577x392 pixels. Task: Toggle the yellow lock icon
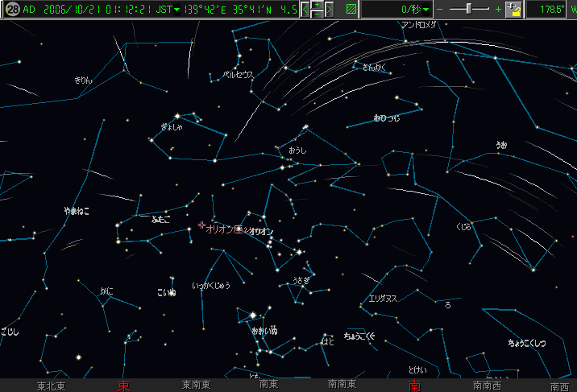click(514, 10)
